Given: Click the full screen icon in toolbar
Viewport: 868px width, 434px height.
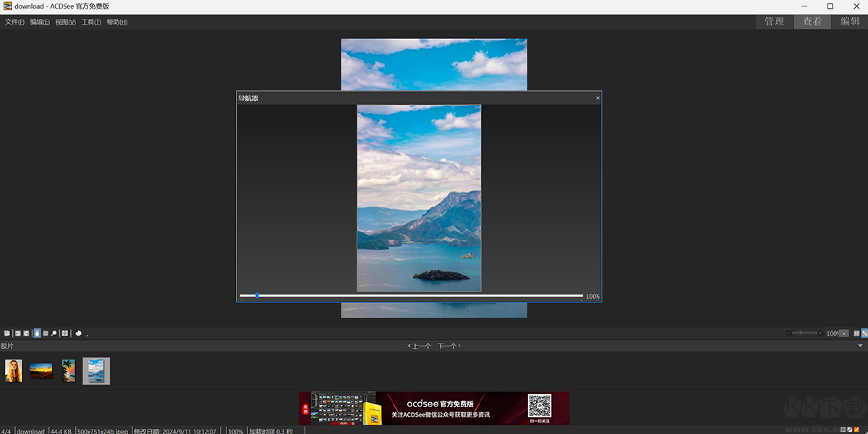Looking at the screenshot, I should (x=65, y=333).
